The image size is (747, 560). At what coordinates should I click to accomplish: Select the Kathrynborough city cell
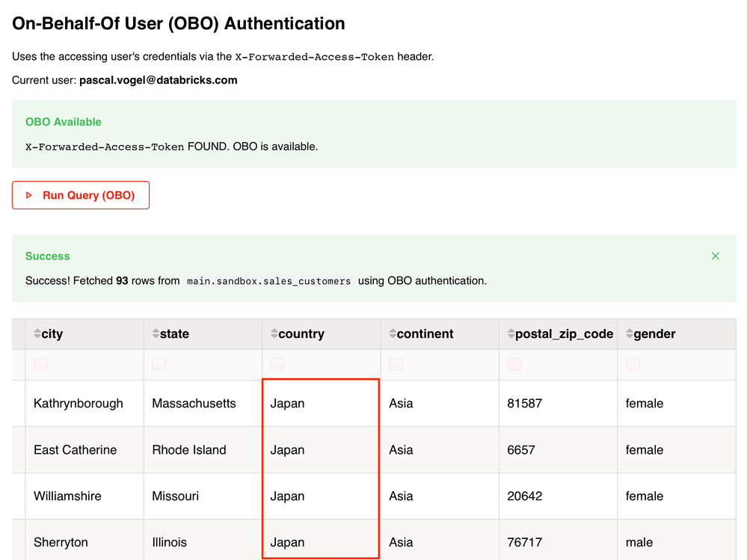[x=84, y=403]
